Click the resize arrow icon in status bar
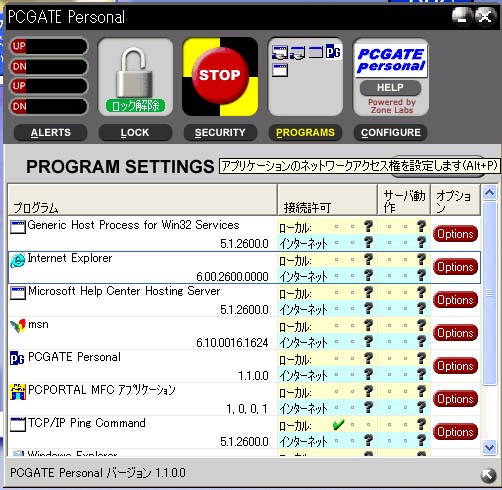This screenshot has height=490, width=502. click(x=488, y=475)
